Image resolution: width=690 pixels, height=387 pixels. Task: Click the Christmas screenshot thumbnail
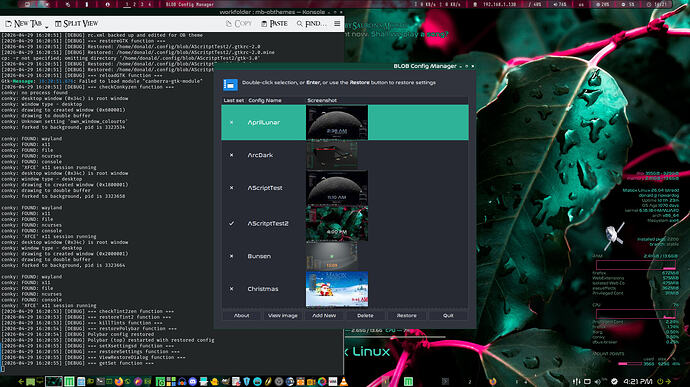337,289
